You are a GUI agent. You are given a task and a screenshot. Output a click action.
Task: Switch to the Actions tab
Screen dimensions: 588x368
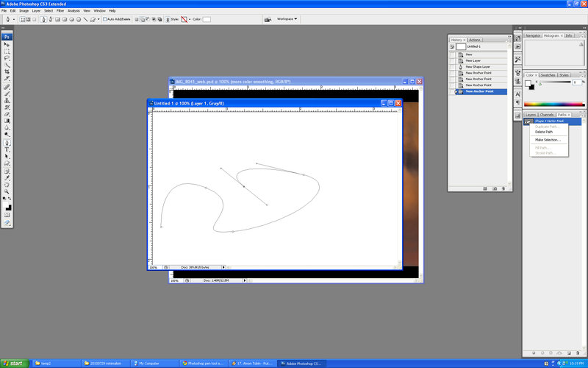[x=475, y=40]
